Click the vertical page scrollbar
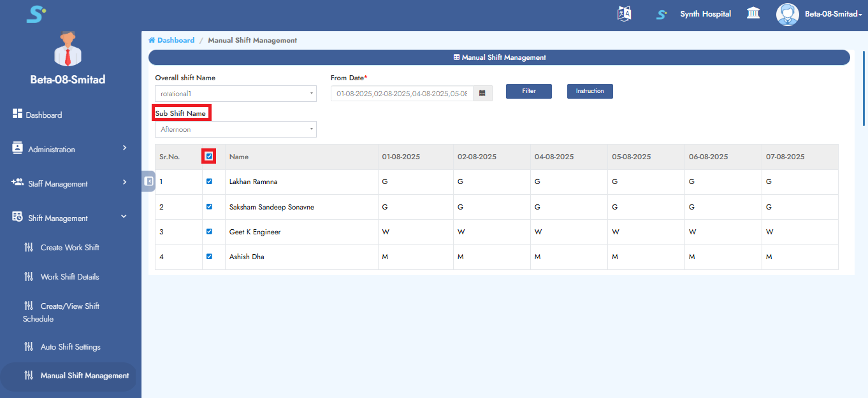 (x=864, y=89)
